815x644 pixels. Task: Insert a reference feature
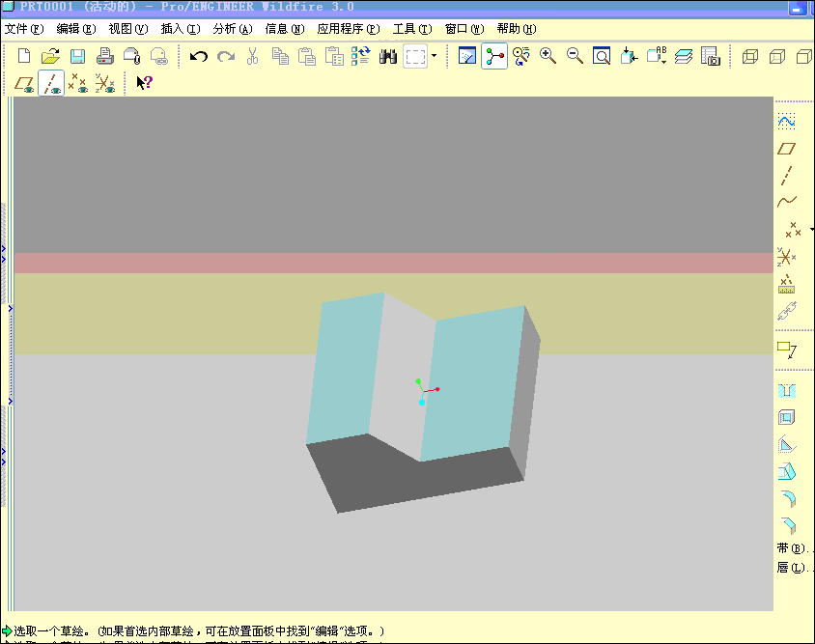(x=786, y=311)
